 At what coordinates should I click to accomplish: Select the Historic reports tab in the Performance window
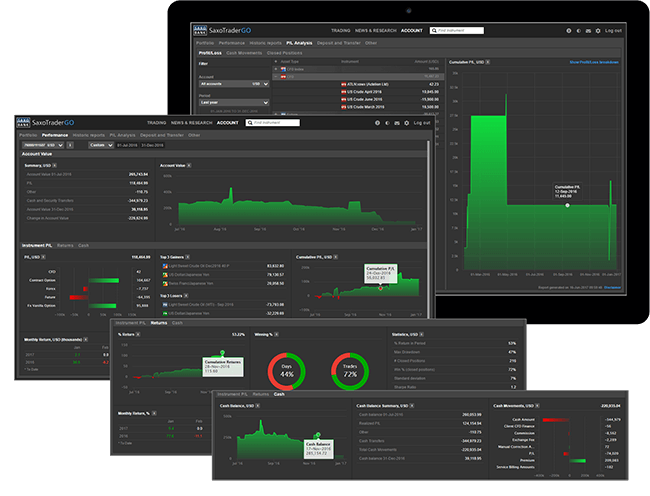(89, 135)
